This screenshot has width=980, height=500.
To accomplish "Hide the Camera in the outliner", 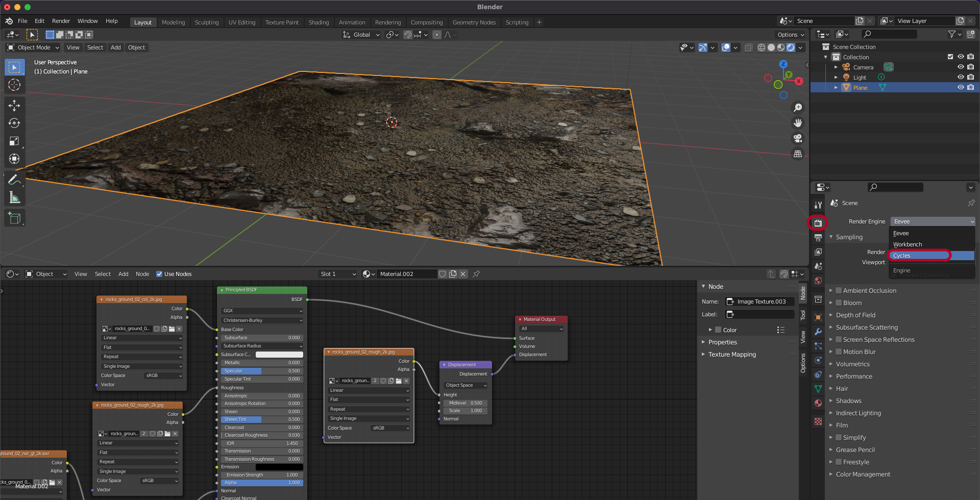I will tap(960, 67).
